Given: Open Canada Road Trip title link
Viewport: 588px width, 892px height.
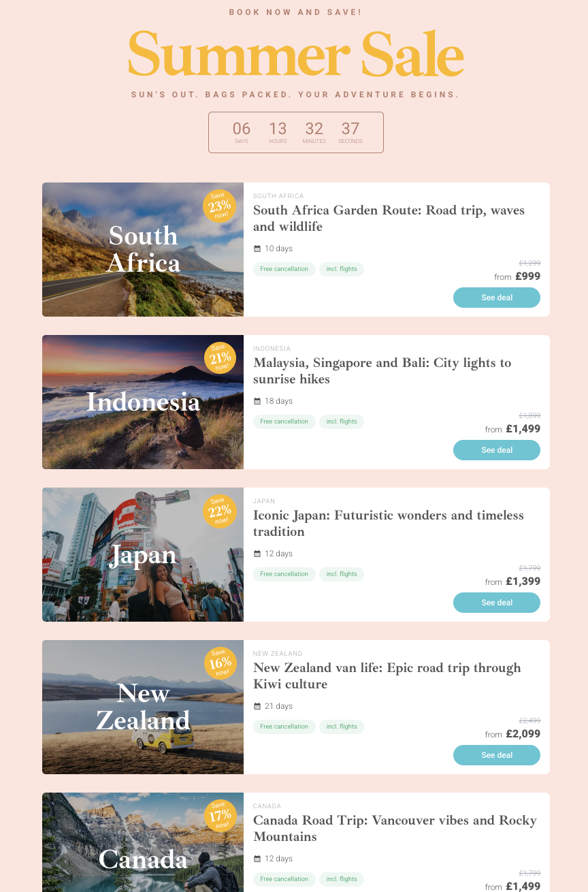Looking at the screenshot, I should (395, 828).
